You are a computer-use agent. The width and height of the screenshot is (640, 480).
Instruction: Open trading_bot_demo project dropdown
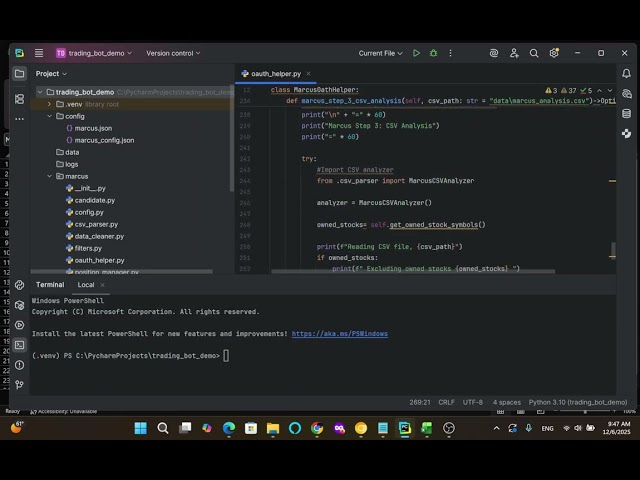pyautogui.click(x=94, y=53)
